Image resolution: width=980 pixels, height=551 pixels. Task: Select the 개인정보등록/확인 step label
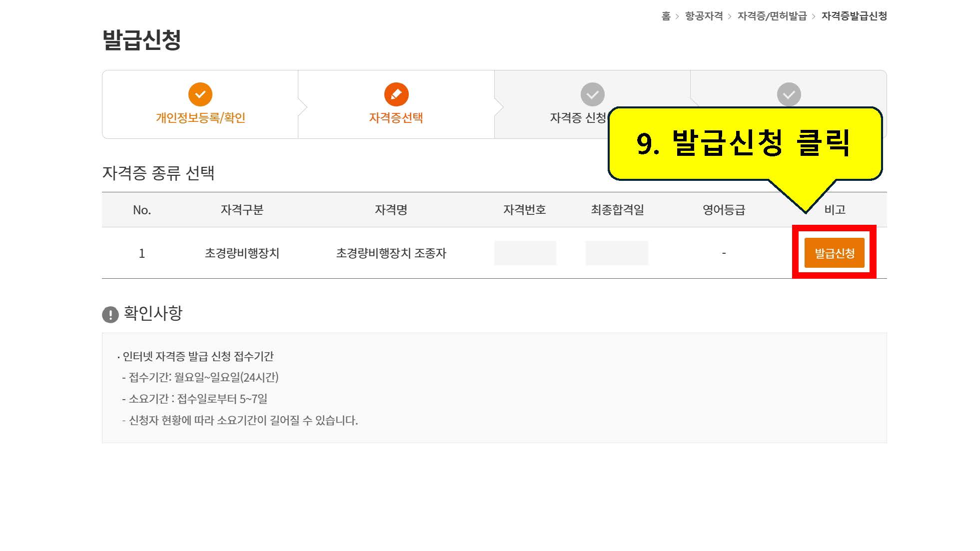[200, 118]
